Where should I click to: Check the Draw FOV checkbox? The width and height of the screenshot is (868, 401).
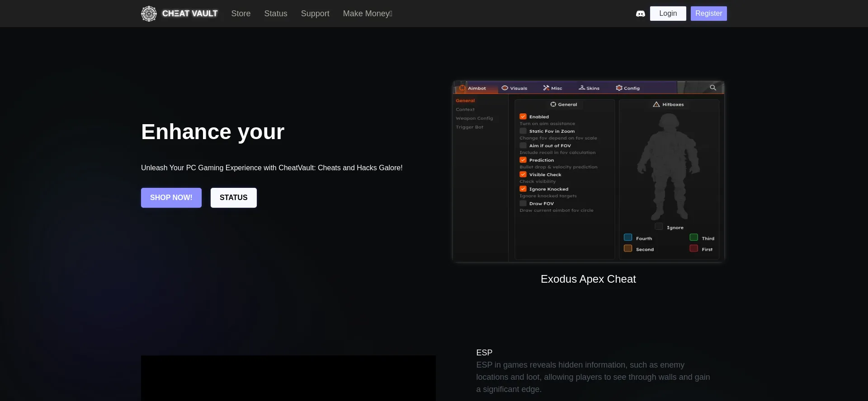pyautogui.click(x=523, y=203)
